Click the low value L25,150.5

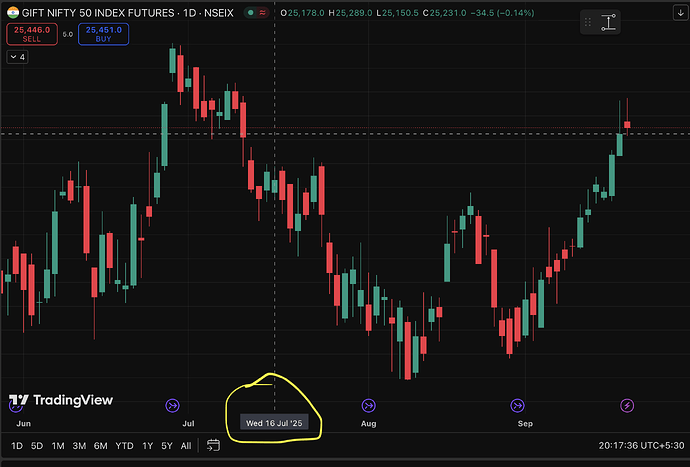pyautogui.click(x=397, y=13)
